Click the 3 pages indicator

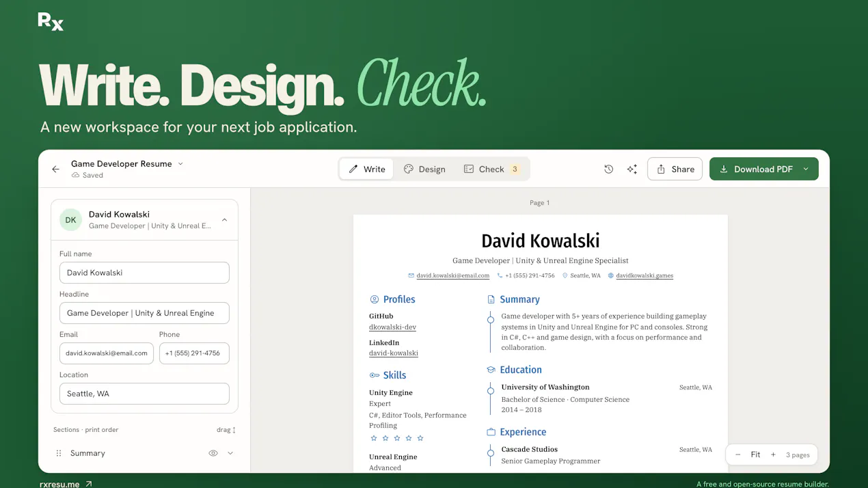798,455
